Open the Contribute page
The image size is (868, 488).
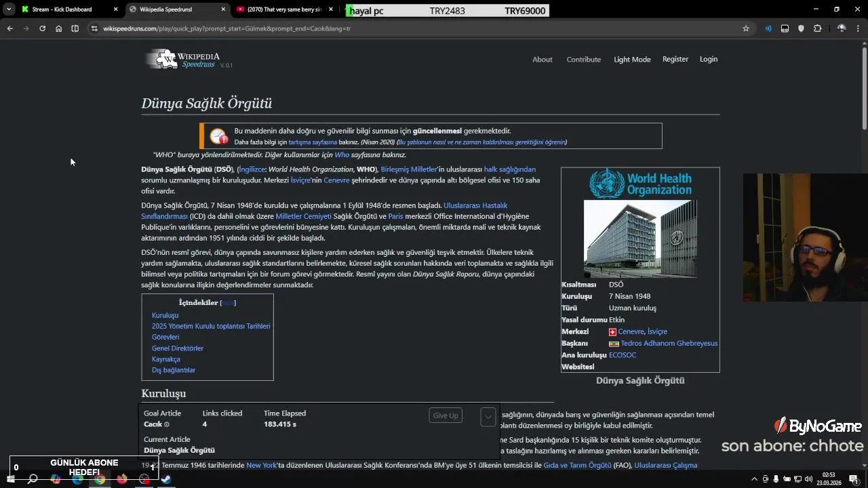point(584,60)
